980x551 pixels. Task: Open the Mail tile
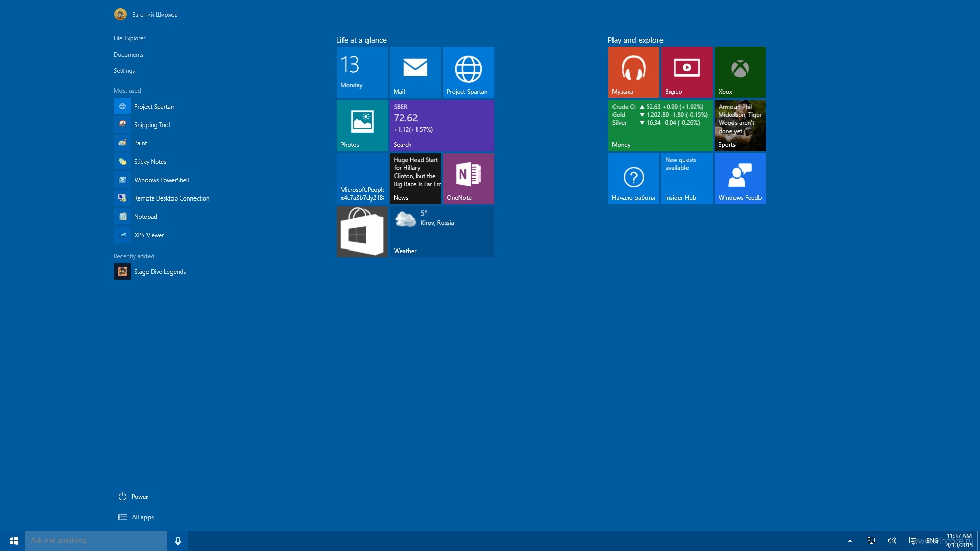tap(415, 72)
